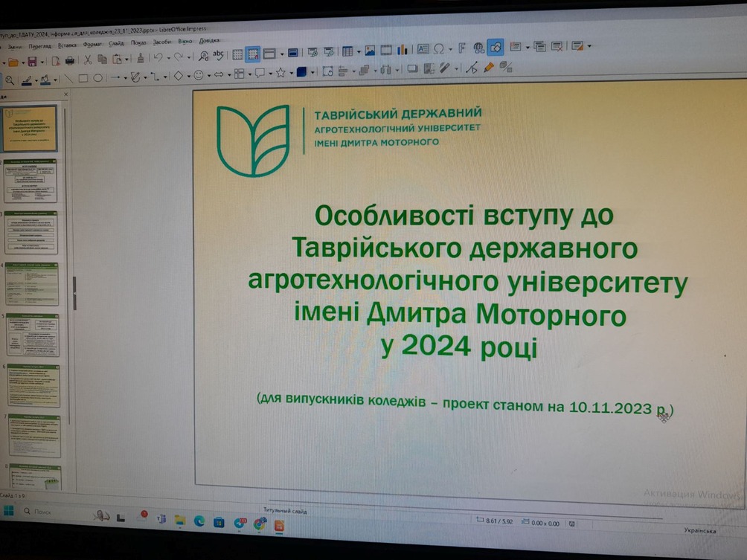This screenshot has height=560, width=747.
Task: Open Special character dropdown arrow
Action: coord(450,50)
